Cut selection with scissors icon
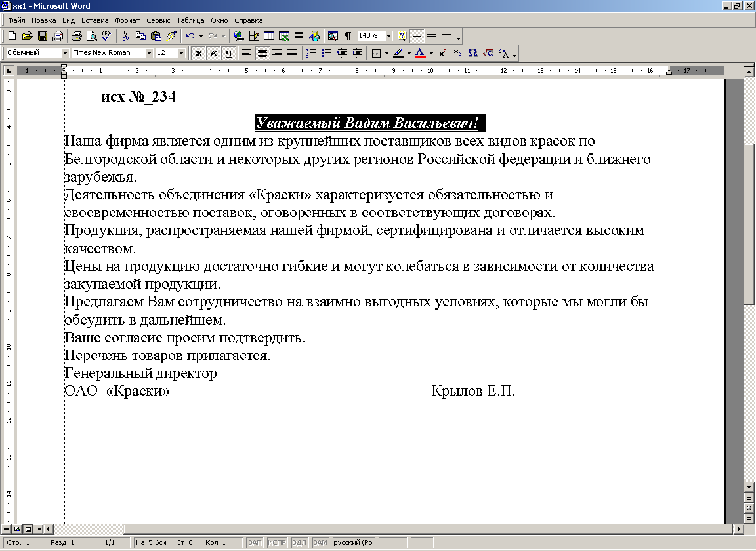Screen dimensions: 756x551 pos(125,35)
